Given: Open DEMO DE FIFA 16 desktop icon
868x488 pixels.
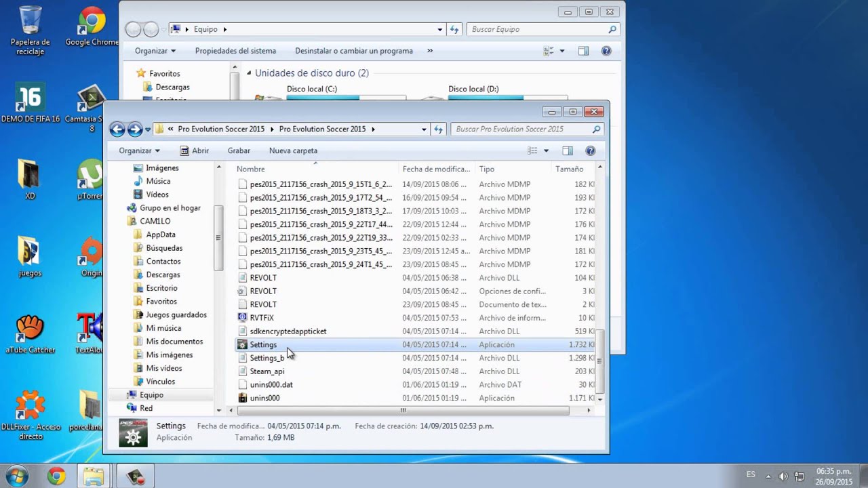Looking at the screenshot, I should [31, 103].
